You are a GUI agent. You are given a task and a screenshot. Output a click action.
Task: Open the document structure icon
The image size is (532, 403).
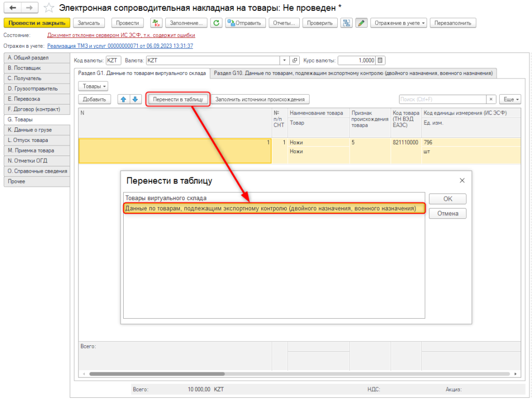coord(347,23)
